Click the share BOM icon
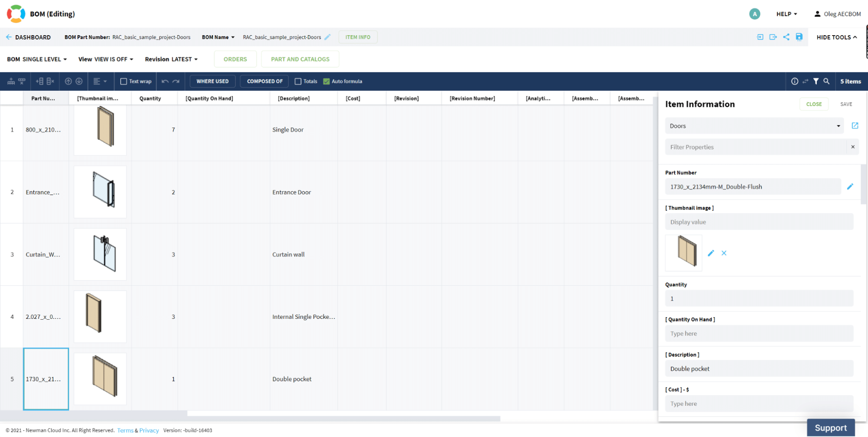This screenshot has height=437, width=868. point(786,37)
